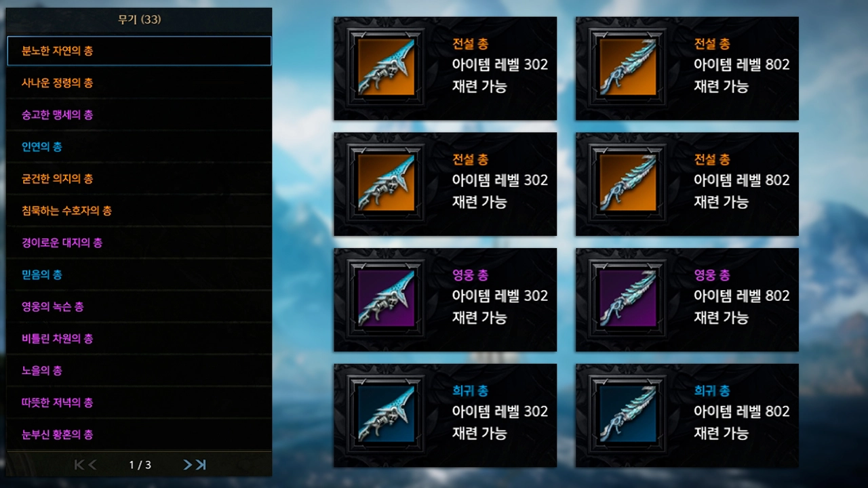Choose the blue 희귀 총 icon, level 302

pos(386,415)
